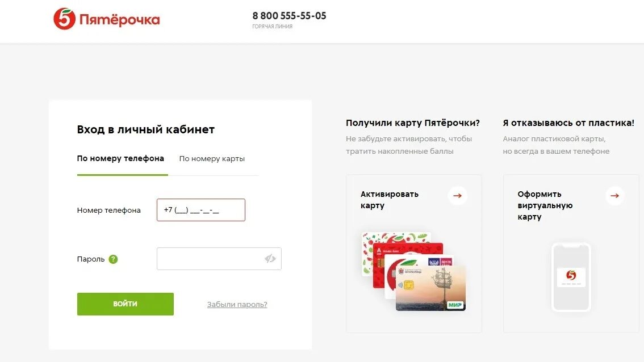This screenshot has height=362, width=644.
Task: Click the red 5 icon on phone screen
Action: [571, 275]
